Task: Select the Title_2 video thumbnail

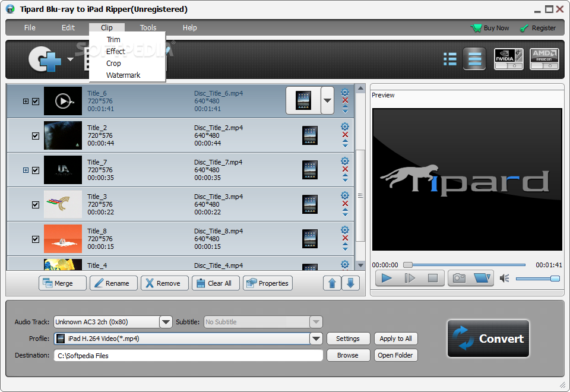Action: click(63, 135)
